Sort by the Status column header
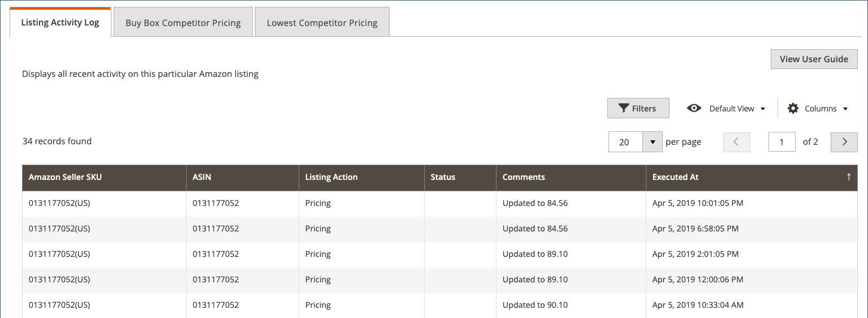 point(443,177)
